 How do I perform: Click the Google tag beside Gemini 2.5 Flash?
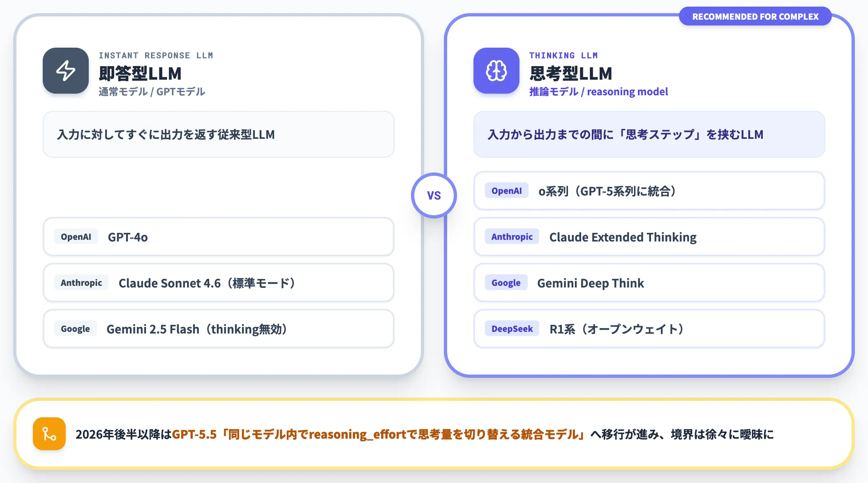pyautogui.click(x=75, y=329)
